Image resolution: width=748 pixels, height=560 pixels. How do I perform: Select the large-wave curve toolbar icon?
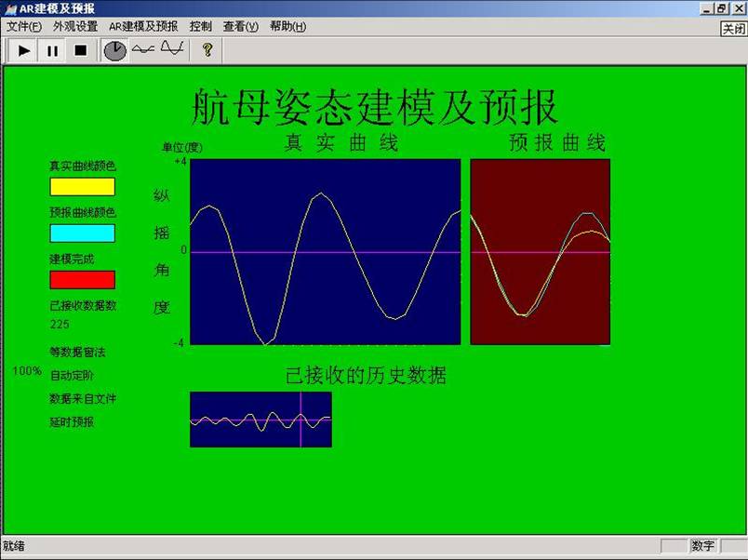point(172,48)
